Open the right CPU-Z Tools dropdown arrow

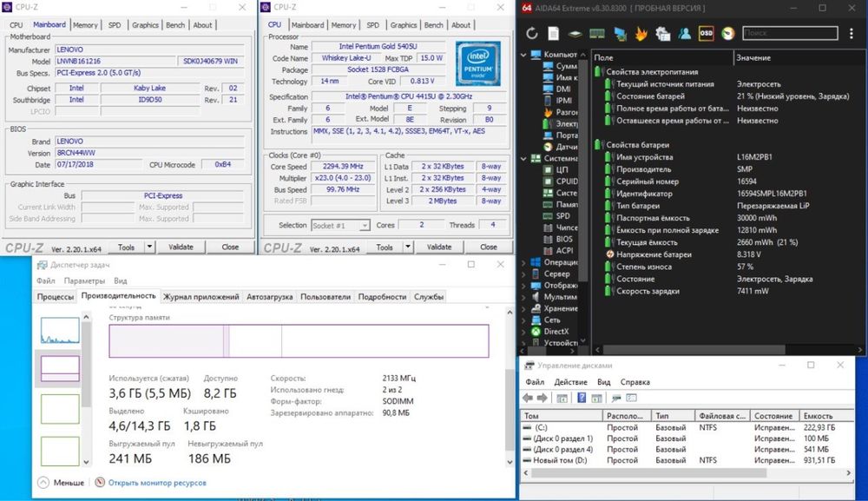coord(408,247)
